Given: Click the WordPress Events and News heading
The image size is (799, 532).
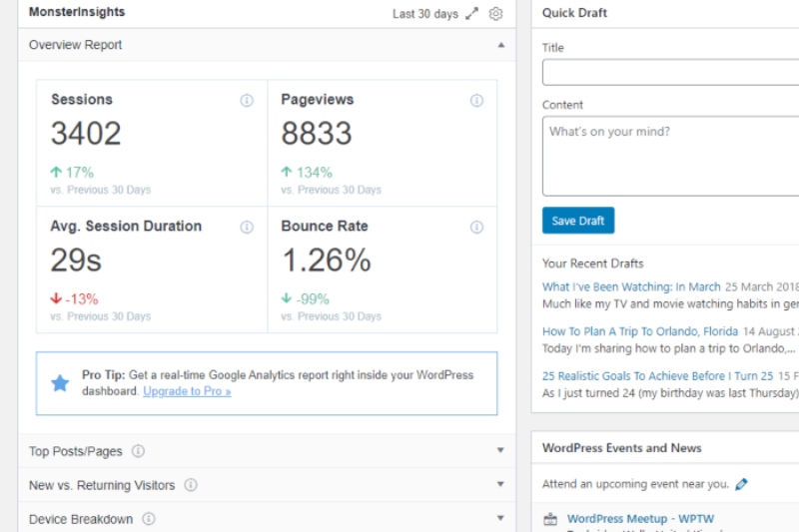Looking at the screenshot, I should tap(621, 448).
